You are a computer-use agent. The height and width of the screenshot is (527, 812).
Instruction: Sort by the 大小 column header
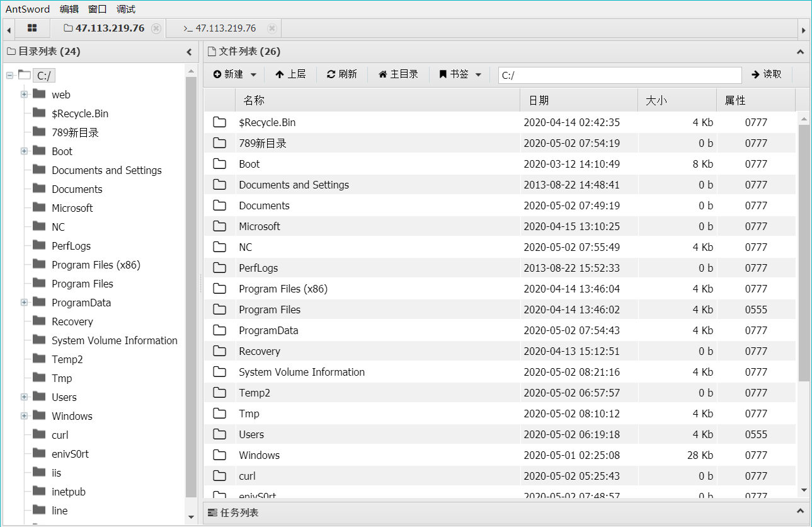(677, 100)
